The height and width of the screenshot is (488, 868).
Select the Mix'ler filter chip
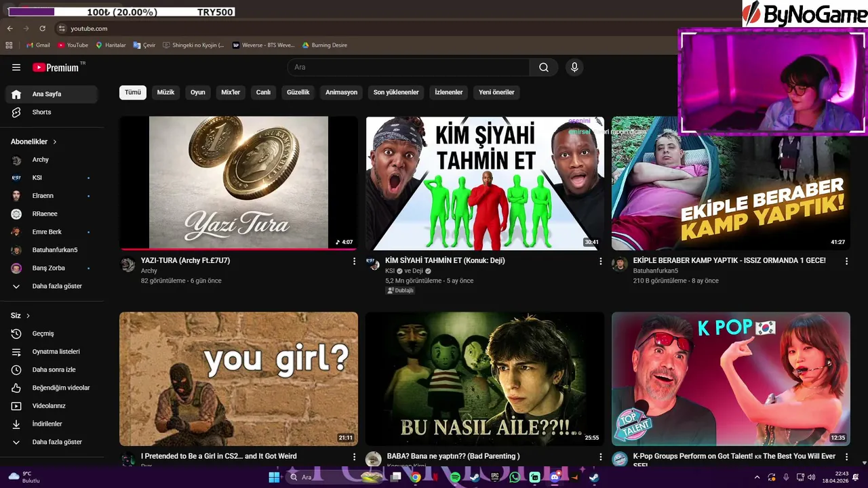[x=231, y=92]
